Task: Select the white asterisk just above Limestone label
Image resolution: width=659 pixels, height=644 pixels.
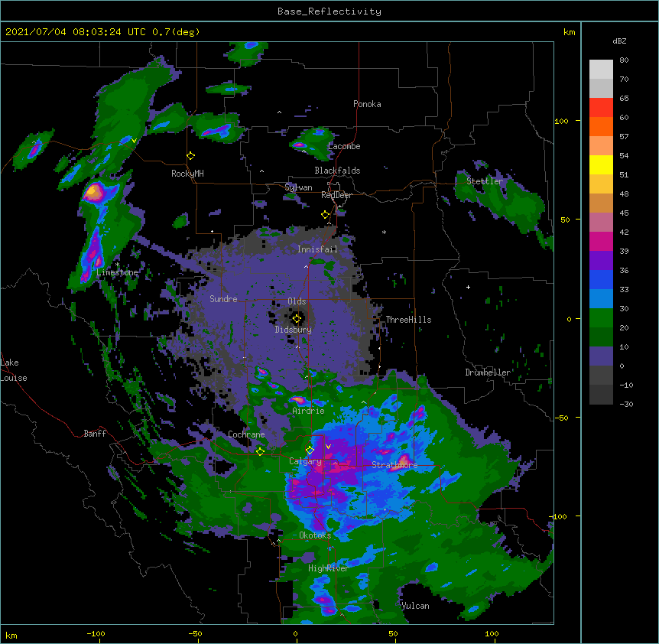Action: click(x=118, y=265)
